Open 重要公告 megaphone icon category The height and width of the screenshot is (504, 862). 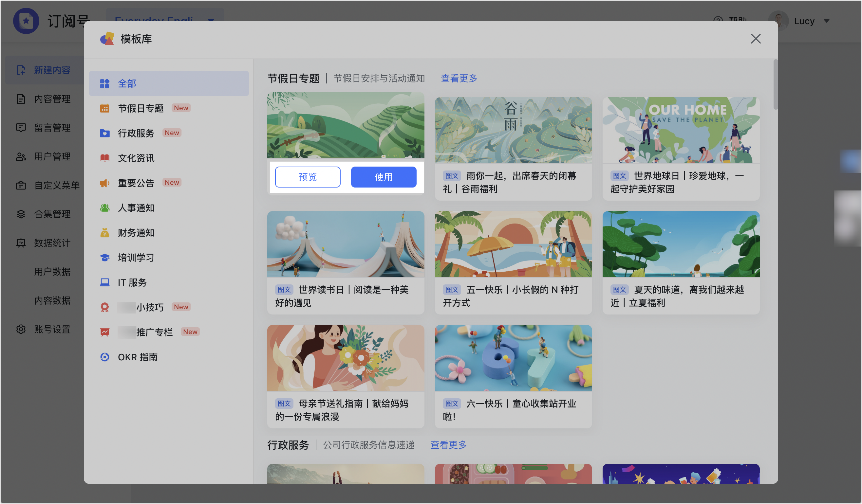click(104, 183)
